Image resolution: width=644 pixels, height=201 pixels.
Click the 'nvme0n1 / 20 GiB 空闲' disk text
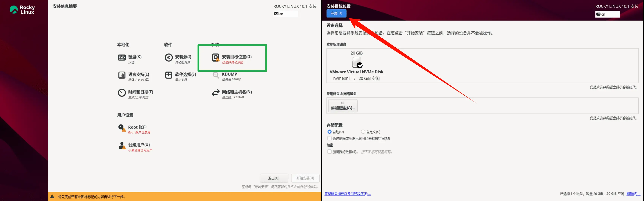pyautogui.click(x=356, y=78)
